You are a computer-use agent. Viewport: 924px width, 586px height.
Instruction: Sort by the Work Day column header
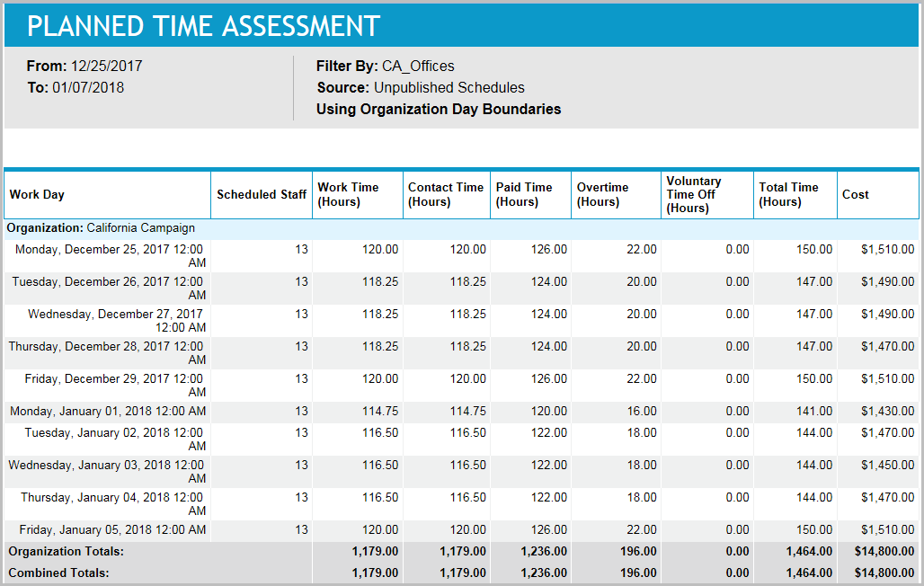click(x=38, y=194)
